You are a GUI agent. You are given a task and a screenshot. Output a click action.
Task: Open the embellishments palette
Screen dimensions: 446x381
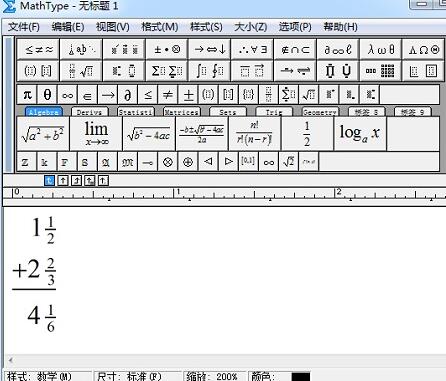[124, 50]
